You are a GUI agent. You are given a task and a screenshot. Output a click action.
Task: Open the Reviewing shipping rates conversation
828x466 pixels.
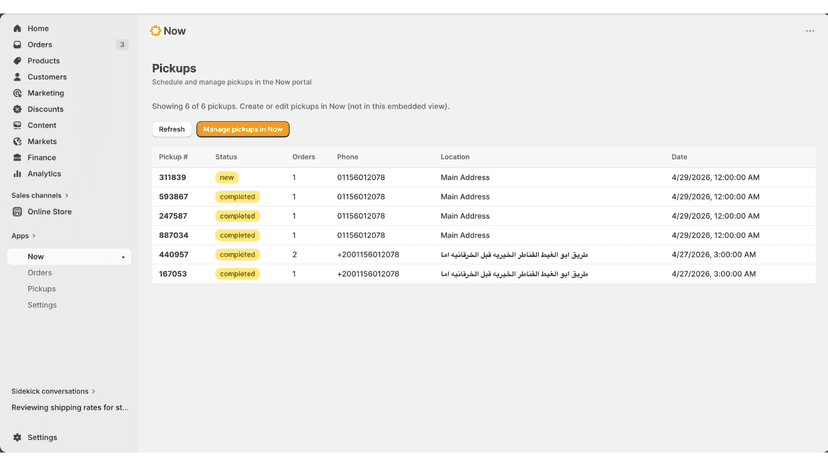[70, 407]
